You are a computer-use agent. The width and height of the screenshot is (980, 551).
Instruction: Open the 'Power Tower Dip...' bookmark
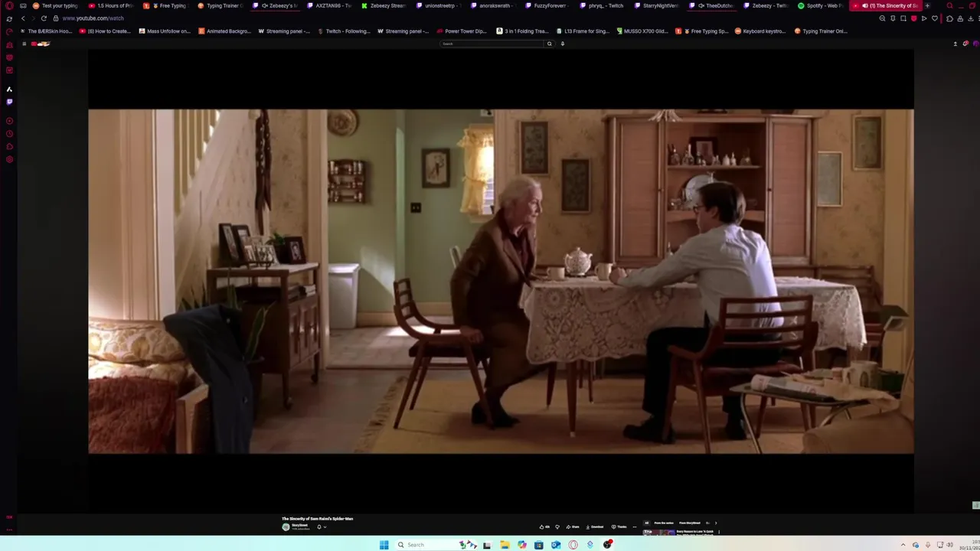tap(462, 31)
